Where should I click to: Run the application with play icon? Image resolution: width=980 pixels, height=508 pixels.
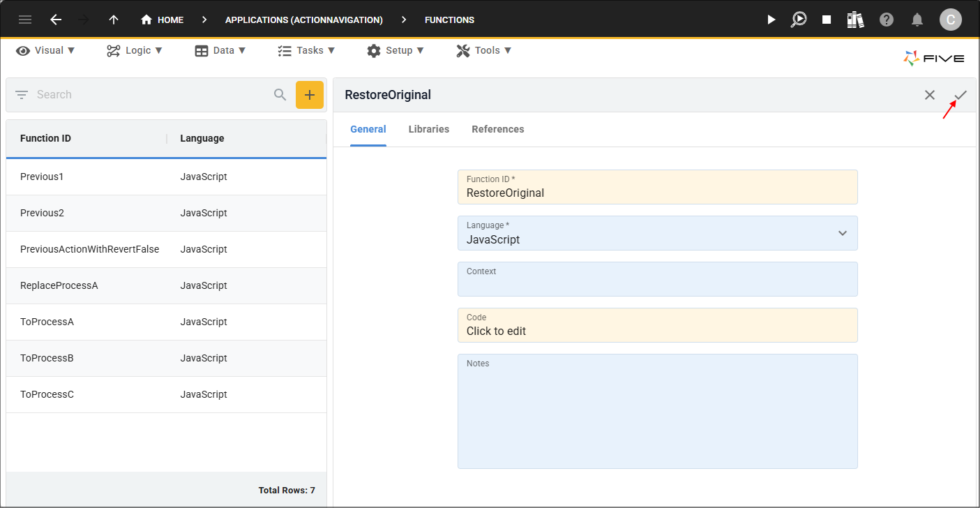771,20
